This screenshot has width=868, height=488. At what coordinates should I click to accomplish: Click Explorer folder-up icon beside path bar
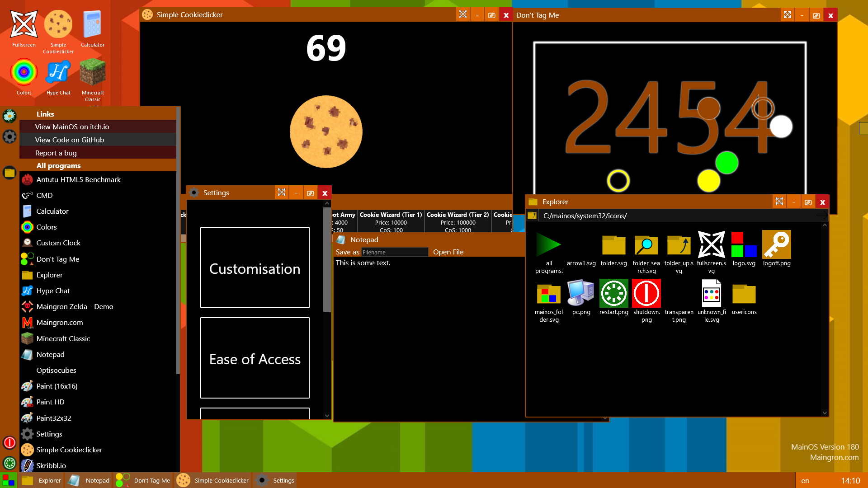tap(532, 216)
